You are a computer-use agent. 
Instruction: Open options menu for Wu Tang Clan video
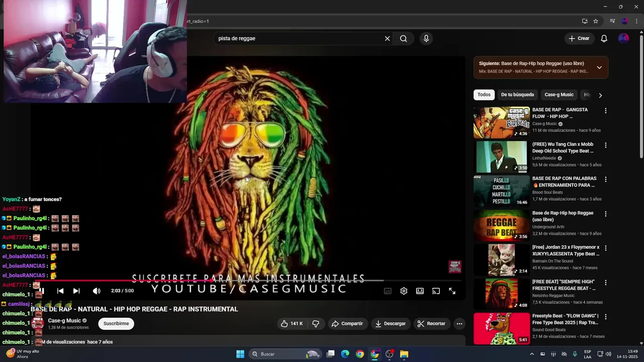606,145
